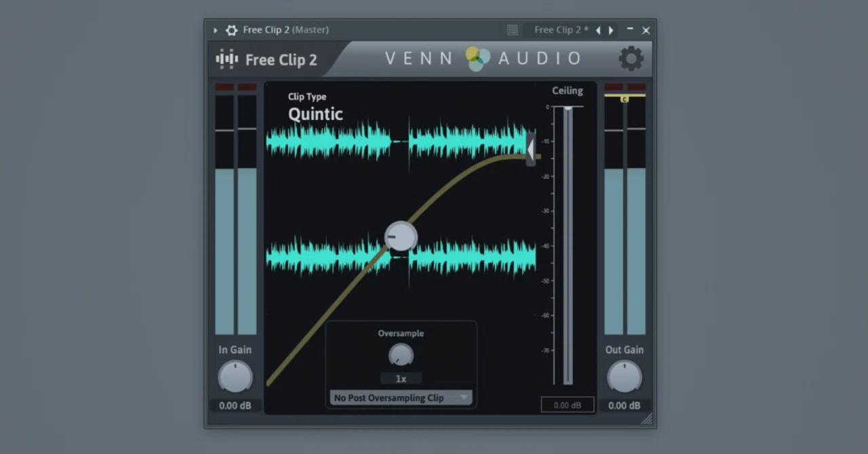Click the In Gain 0.00 dB value

coord(235,406)
